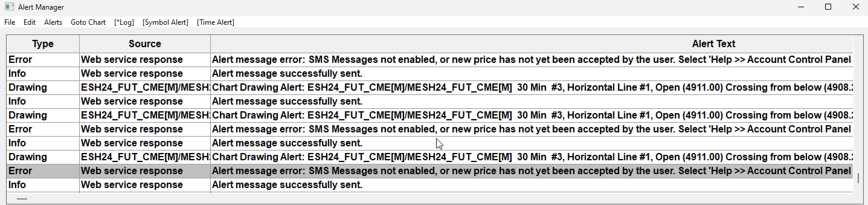Switch to the [*Log] tab
The width and height of the screenshot is (868, 205).
coord(124,22)
